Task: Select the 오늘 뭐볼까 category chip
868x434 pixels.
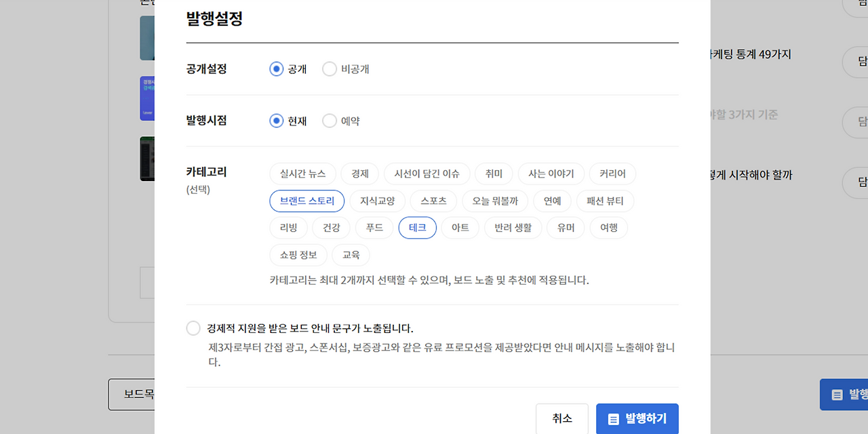Action: pyautogui.click(x=494, y=201)
